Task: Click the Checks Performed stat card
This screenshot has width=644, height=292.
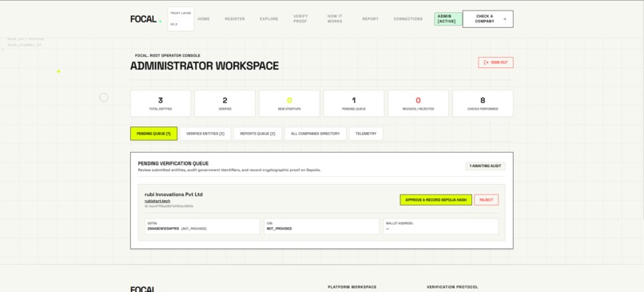Action: point(483,104)
